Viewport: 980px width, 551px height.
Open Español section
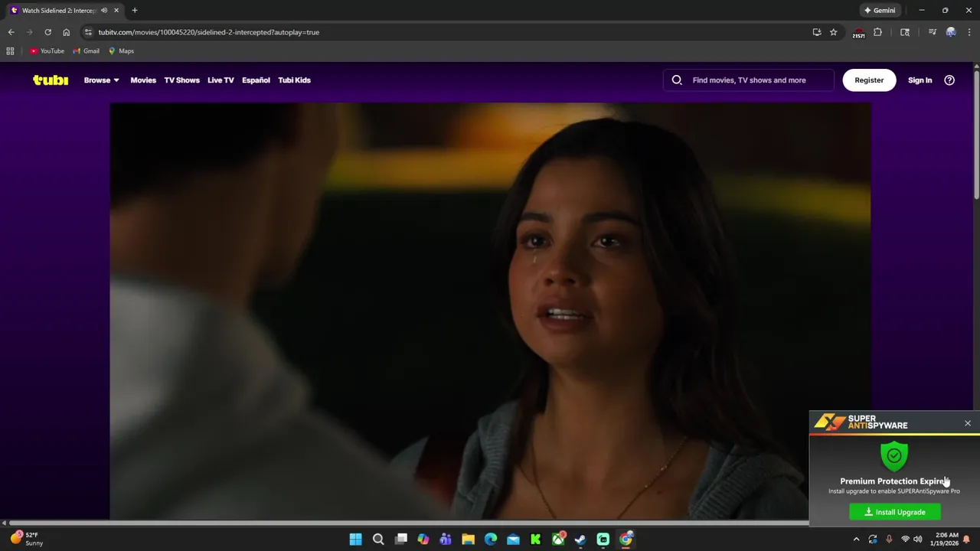click(256, 80)
